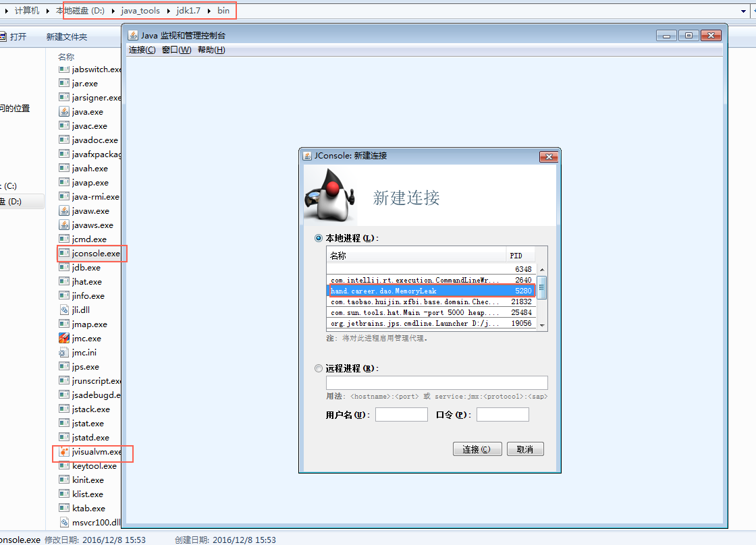Viewport: 756px width, 545px height.
Task: Click the jstat.exe file icon
Action: [64, 423]
